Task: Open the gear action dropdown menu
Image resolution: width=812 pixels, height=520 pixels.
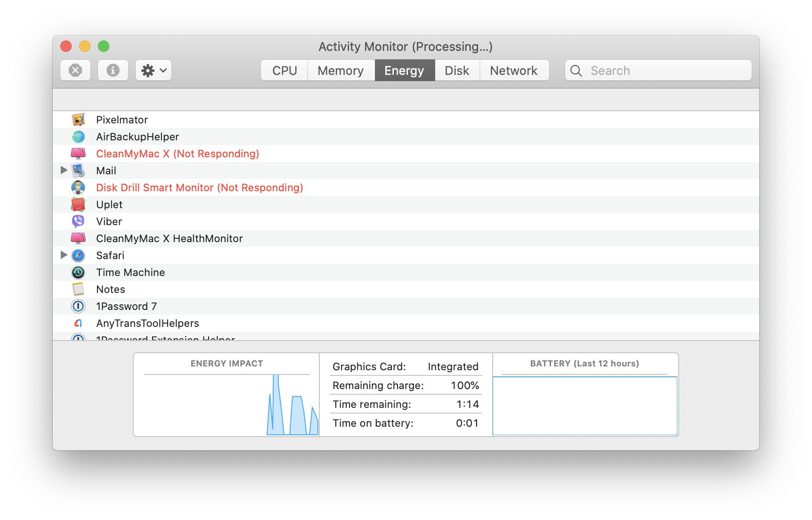Action: coord(154,70)
